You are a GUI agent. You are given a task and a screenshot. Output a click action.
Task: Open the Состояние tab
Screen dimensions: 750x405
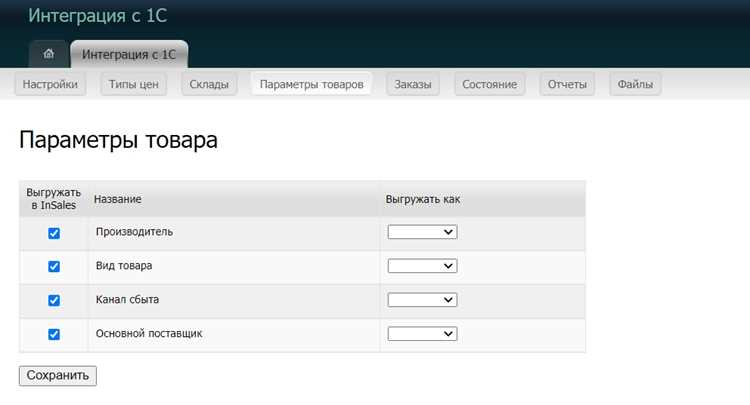489,84
